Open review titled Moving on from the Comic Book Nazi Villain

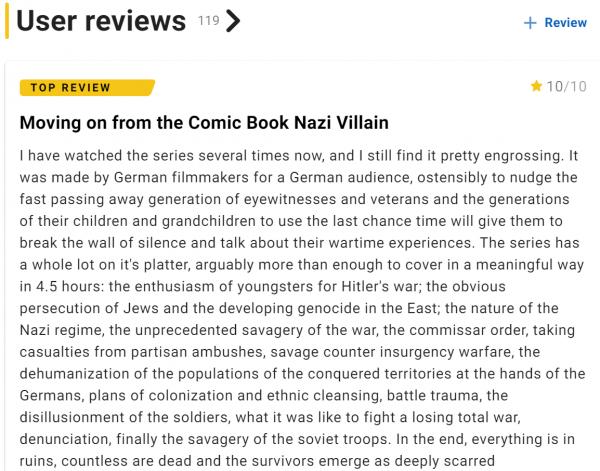pyautogui.click(x=204, y=124)
